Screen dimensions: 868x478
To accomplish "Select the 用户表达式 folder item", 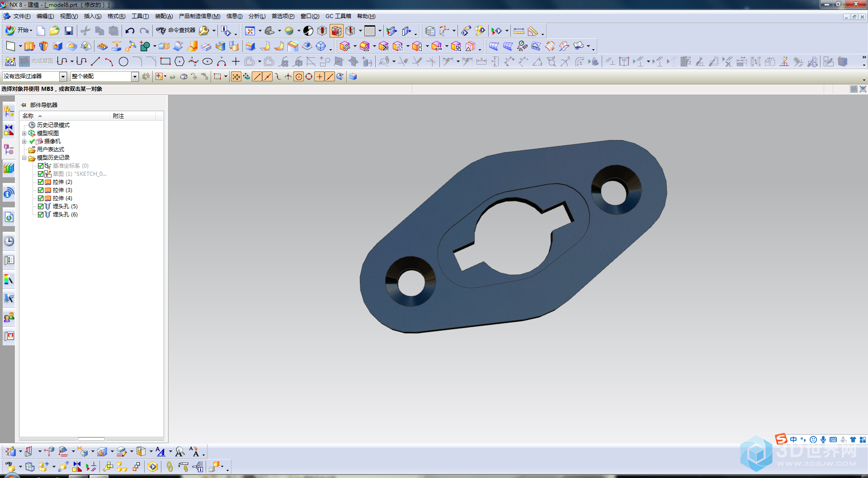I will (50, 150).
